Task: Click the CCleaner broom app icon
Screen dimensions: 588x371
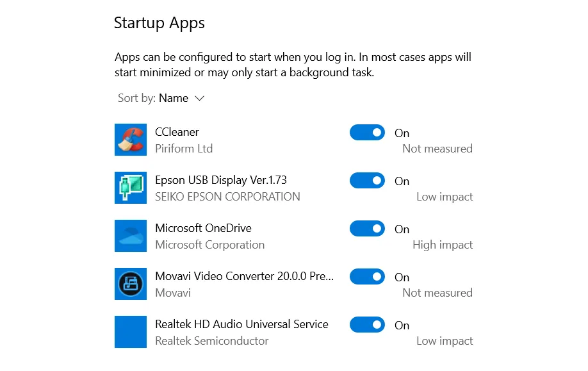Action: tap(131, 140)
